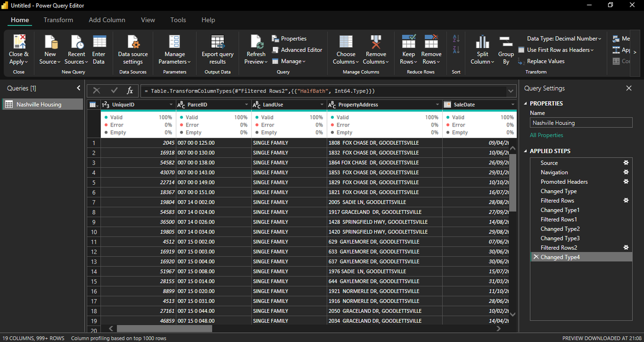Open Use First Row as Headers dropdown
644x342 pixels.
point(556,50)
